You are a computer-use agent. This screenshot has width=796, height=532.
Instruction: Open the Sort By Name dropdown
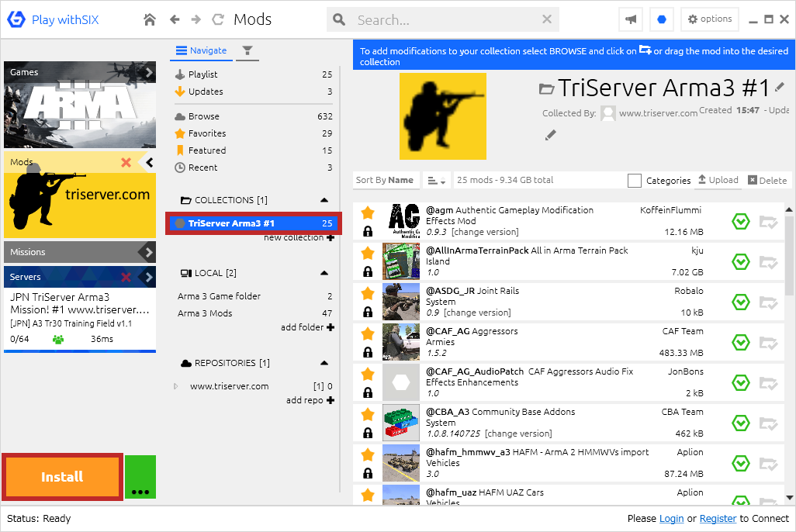point(386,180)
